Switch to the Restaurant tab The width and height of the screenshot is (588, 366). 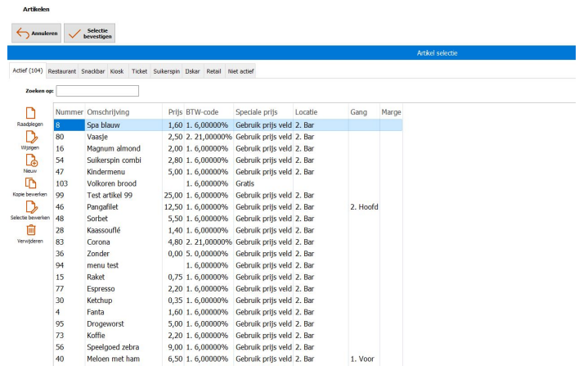coord(62,71)
